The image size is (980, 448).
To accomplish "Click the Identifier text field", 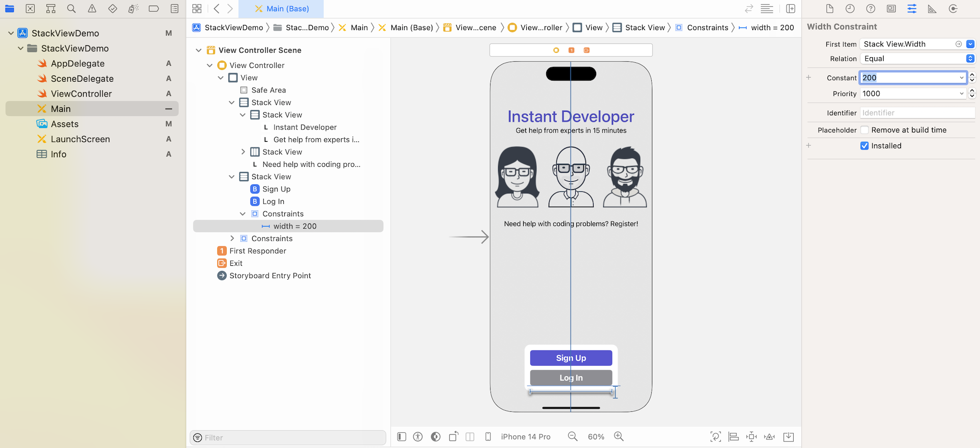I will point(917,113).
